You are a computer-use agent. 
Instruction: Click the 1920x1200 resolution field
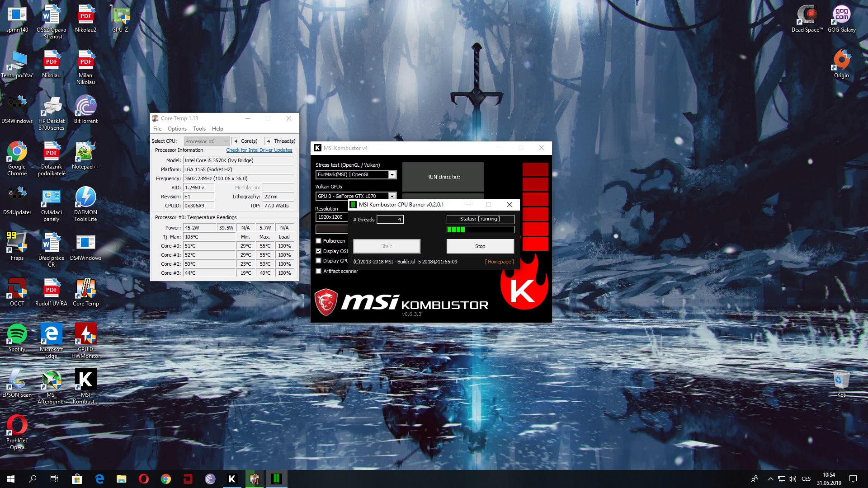(331, 217)
